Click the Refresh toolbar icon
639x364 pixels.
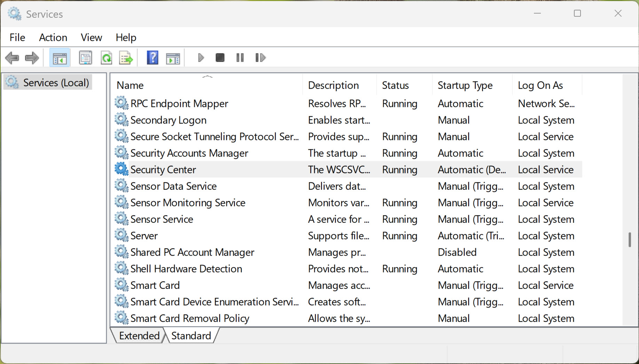(x=106, y=58)
